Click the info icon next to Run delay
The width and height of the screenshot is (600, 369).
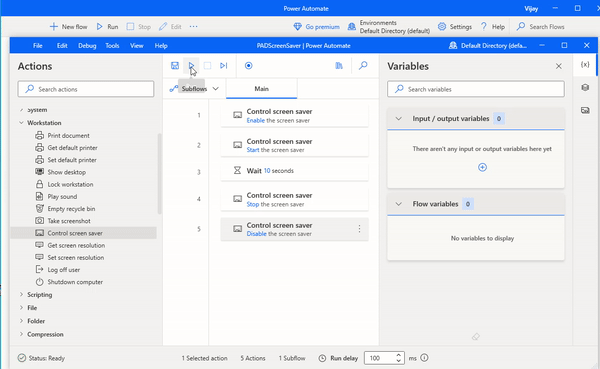tap(424, 358)
